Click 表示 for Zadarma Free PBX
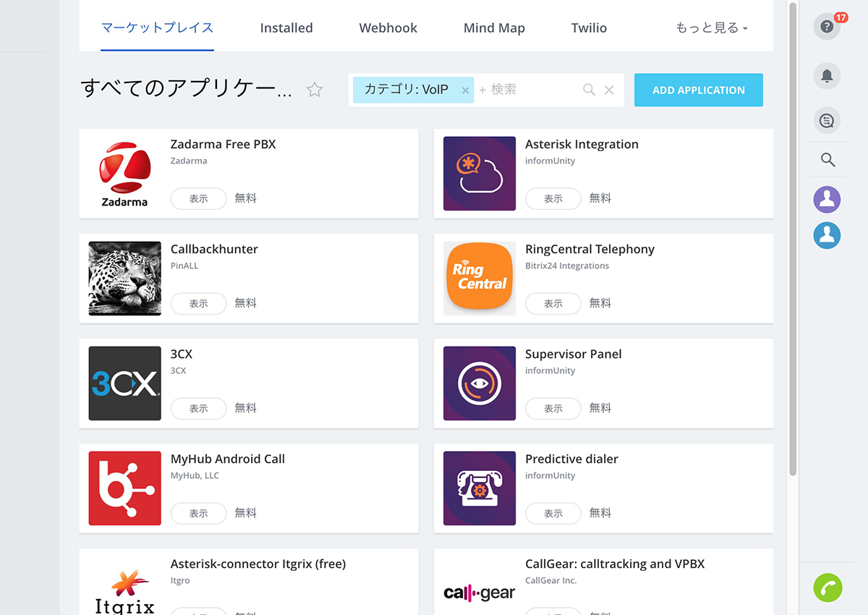This screenshot has width=868, height=615. coord(198,198)
